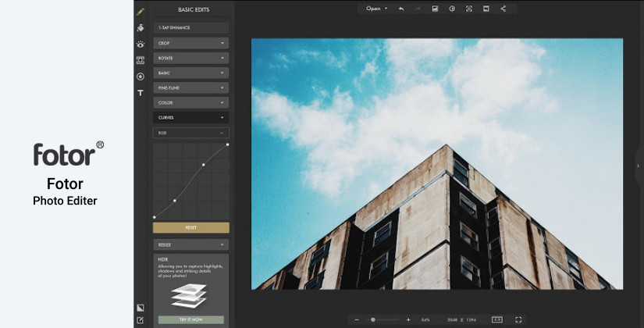644x328 pixels.
Task: Open the Beauty eye tool
Action: coord(141,45)
